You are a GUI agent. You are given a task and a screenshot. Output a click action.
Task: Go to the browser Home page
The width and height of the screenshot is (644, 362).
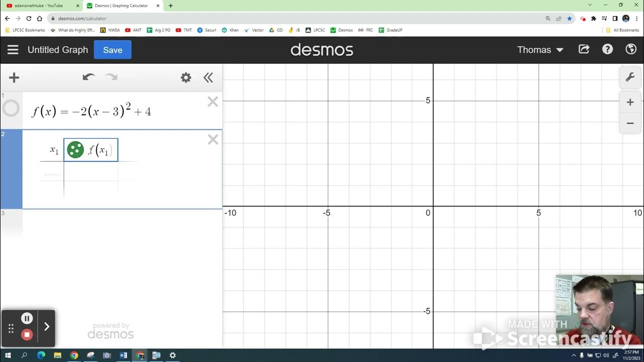click(x=39, y=18)
